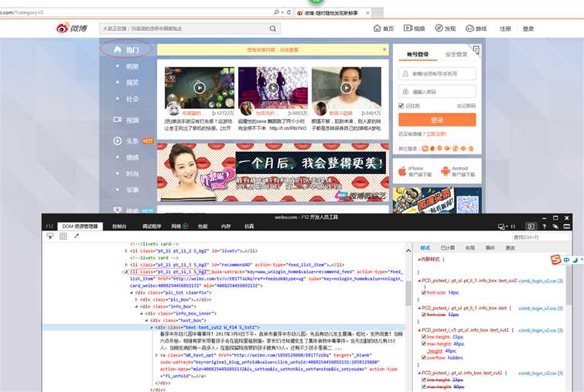
Task: Switch to QR code login corner icon
Action: tap(476, 49)
